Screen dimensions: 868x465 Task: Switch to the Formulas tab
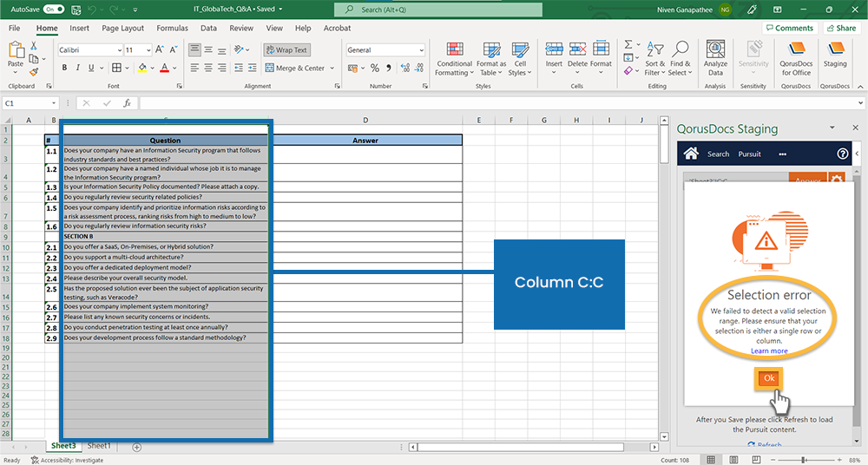pos(172,28)
